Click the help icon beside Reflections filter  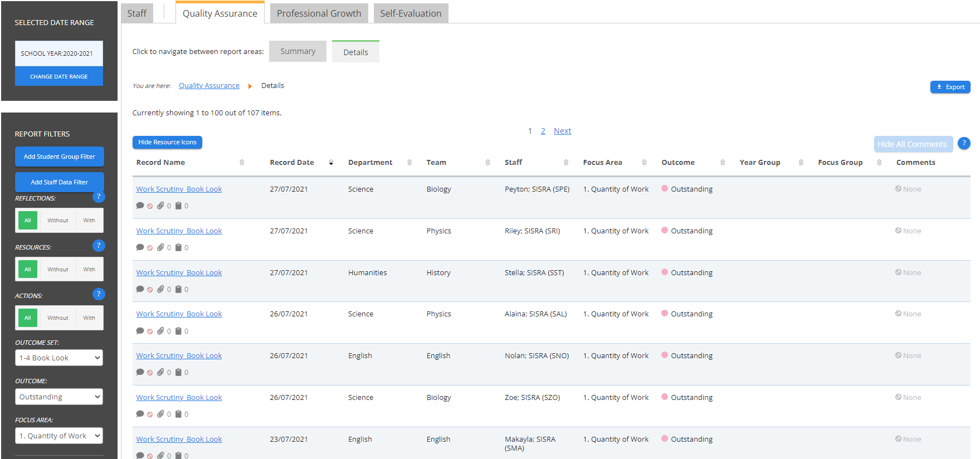coord(99,197)
